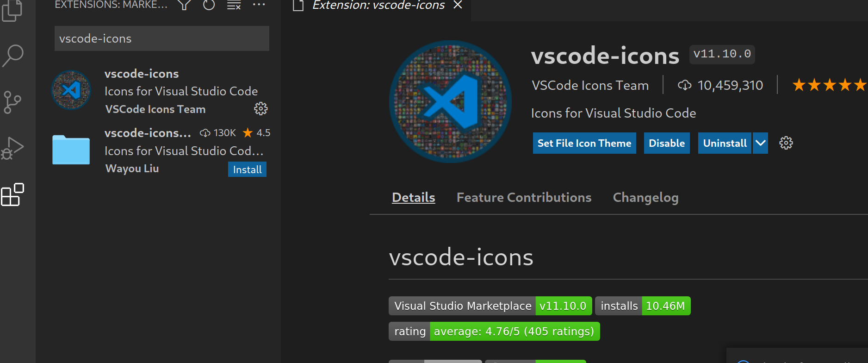Open the Run and Debug view
The image size is (868, 363).
coord(12,148)
